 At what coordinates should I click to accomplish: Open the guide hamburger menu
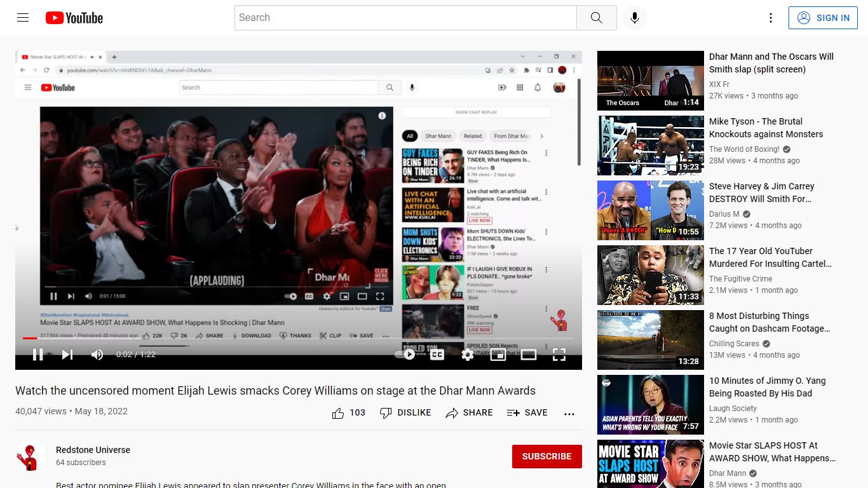(23, 18)
